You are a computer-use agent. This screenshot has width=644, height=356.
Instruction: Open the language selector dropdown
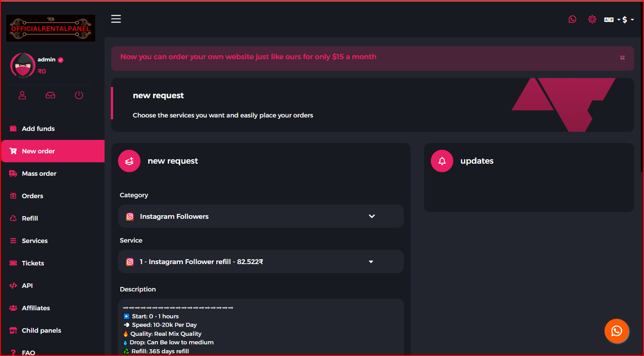pos(612,20)
